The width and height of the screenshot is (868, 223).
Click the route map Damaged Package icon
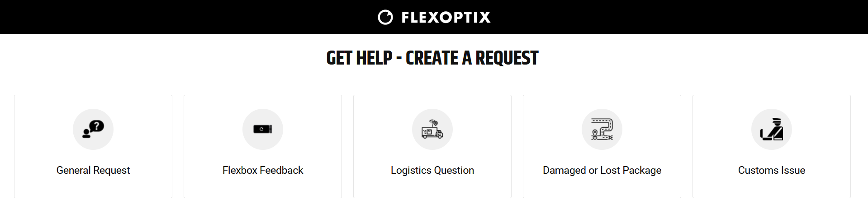(602, 129)
